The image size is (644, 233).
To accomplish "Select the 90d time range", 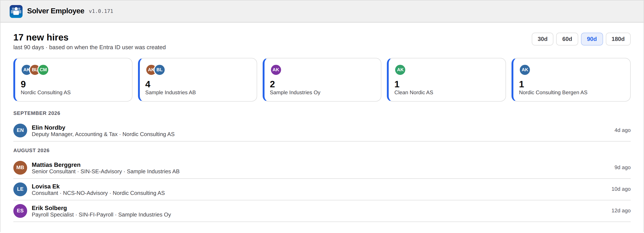I will pos(592,39).
